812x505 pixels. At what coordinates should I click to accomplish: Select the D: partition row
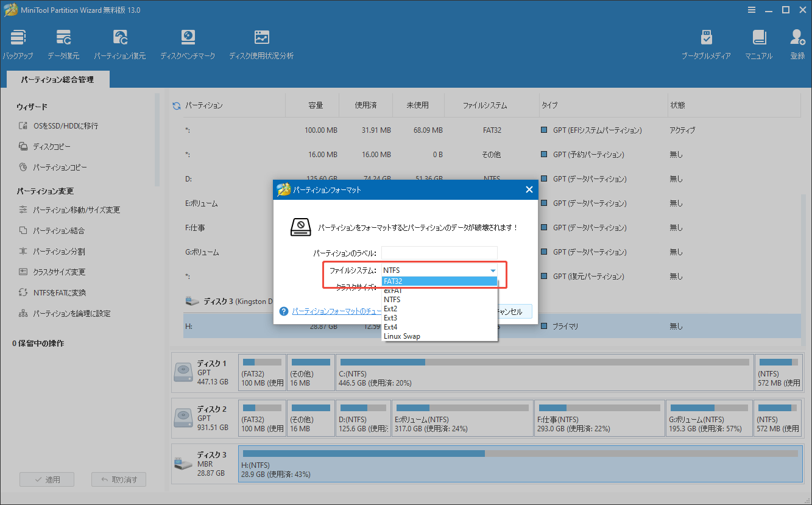(492, 179)
